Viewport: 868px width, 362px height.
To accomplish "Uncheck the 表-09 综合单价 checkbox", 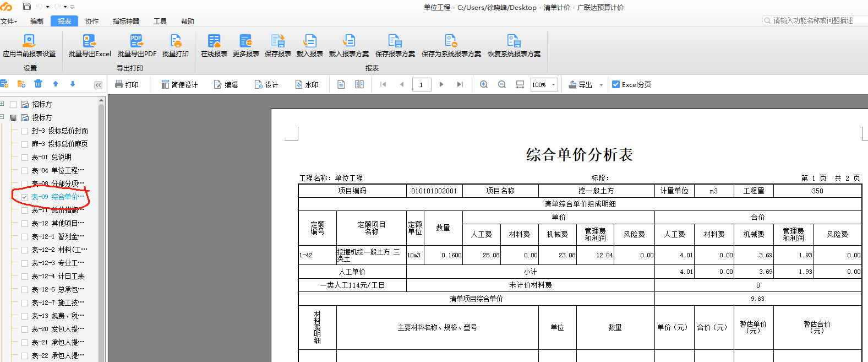I will coord(25,197).
